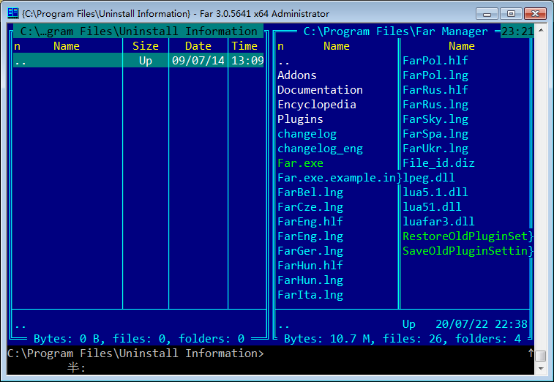Click the clock showing 23:21
This screenshot has width=554, height=382.
[517, 31]
